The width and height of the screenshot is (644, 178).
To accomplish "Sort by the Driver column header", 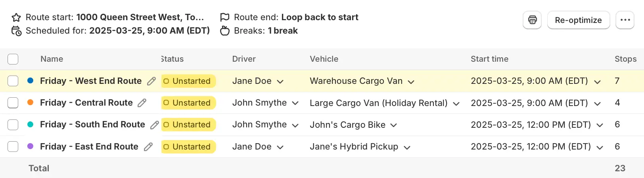I will click(244, 59).
